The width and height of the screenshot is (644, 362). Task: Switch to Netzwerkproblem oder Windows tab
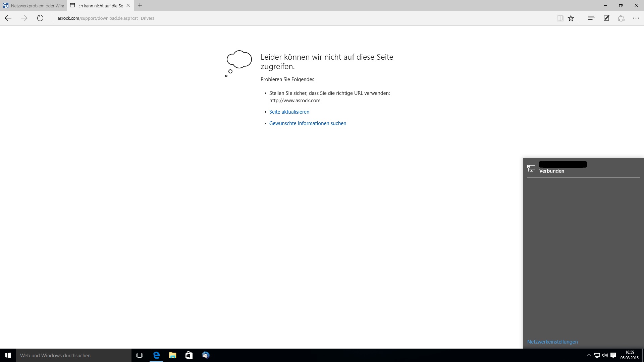pos(34,6)
